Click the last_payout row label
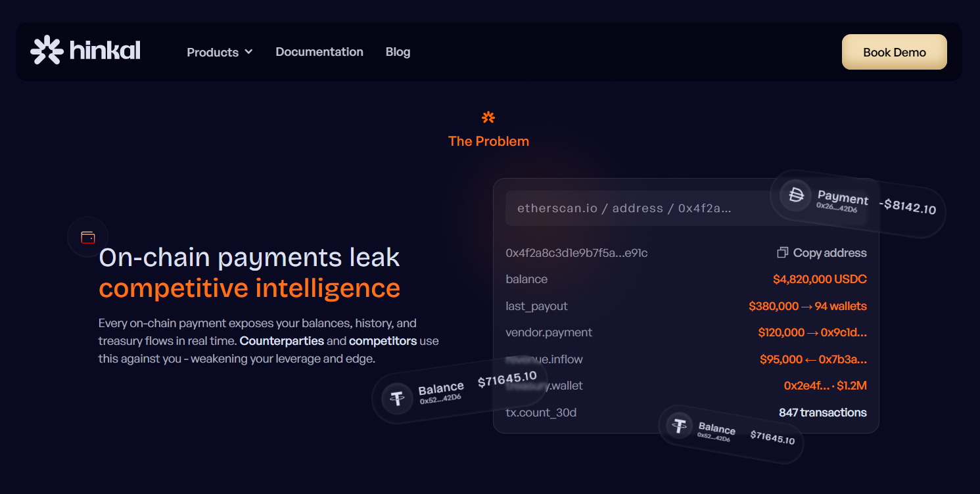 536,306
